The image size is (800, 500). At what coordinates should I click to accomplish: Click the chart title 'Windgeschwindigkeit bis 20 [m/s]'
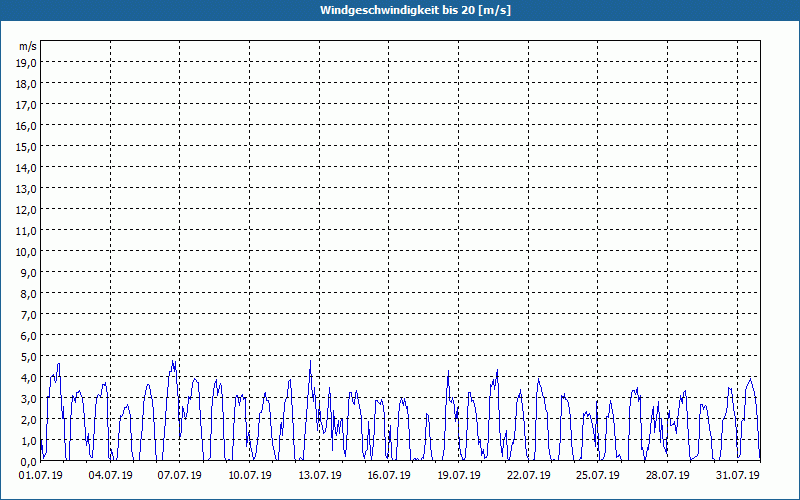pyautogui.click(x=400, y=10)
